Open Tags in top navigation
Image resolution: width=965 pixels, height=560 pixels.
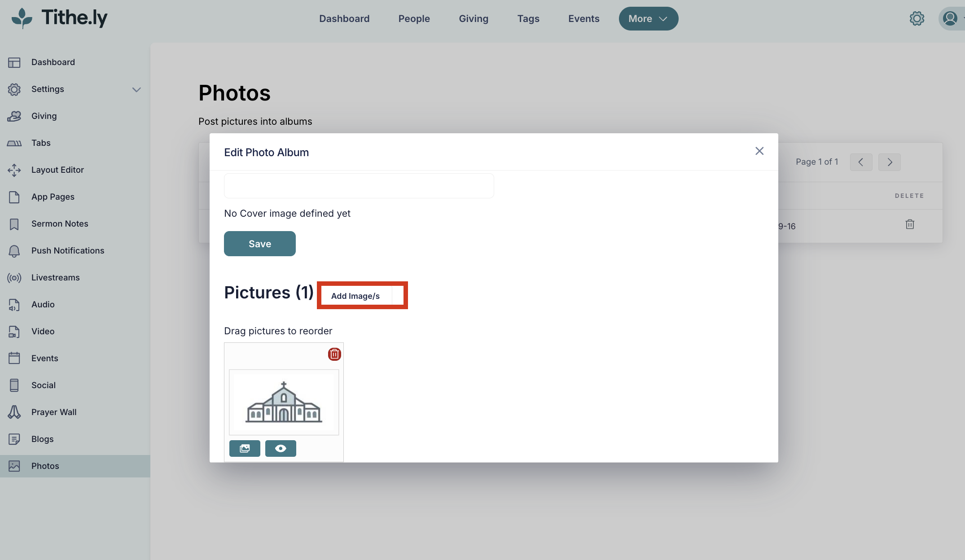coord(528,18)
